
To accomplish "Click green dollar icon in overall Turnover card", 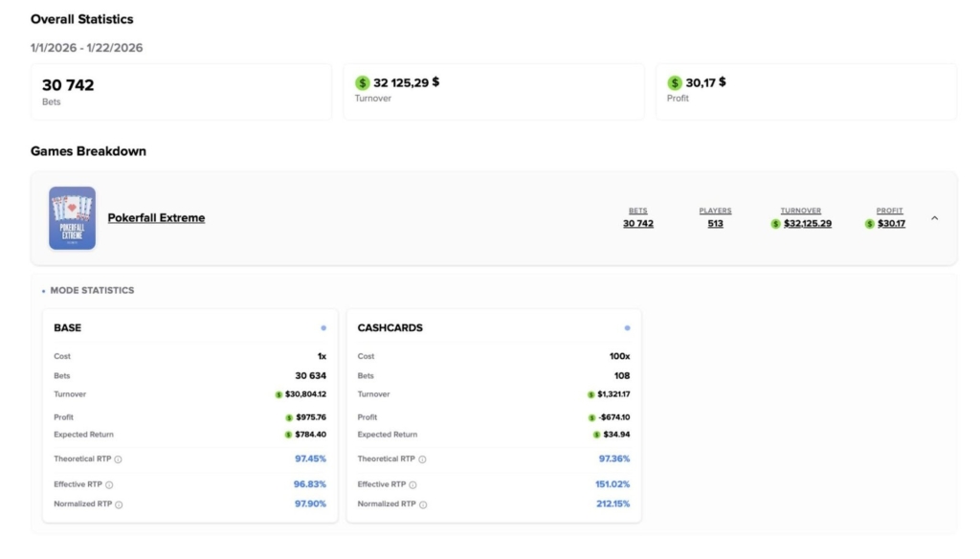I will (x=362, y=83).
